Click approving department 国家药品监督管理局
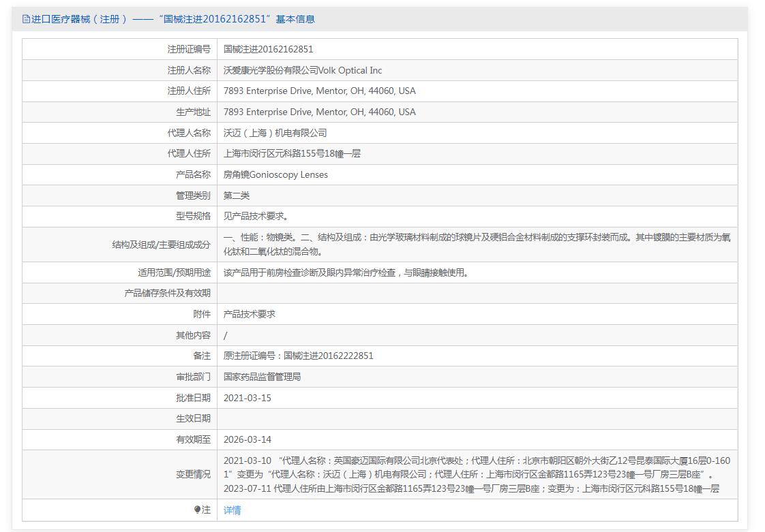The image size is (765, 532). click(262, 377)
